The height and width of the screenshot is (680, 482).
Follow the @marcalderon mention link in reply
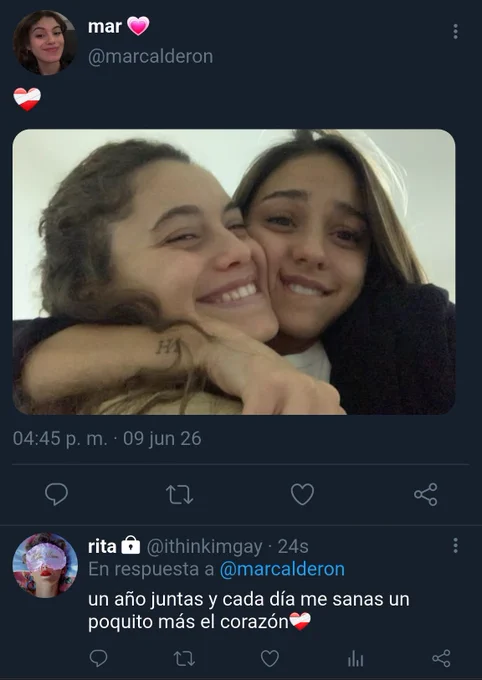tap(282, 569)
